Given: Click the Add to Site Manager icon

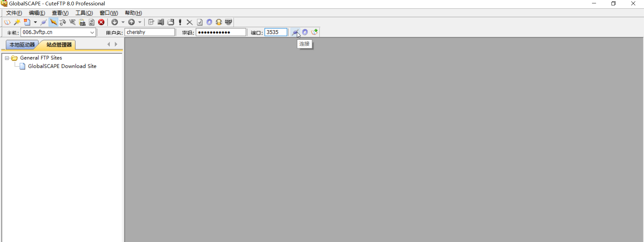Looking at the screenshot, I should coord(314,32).
